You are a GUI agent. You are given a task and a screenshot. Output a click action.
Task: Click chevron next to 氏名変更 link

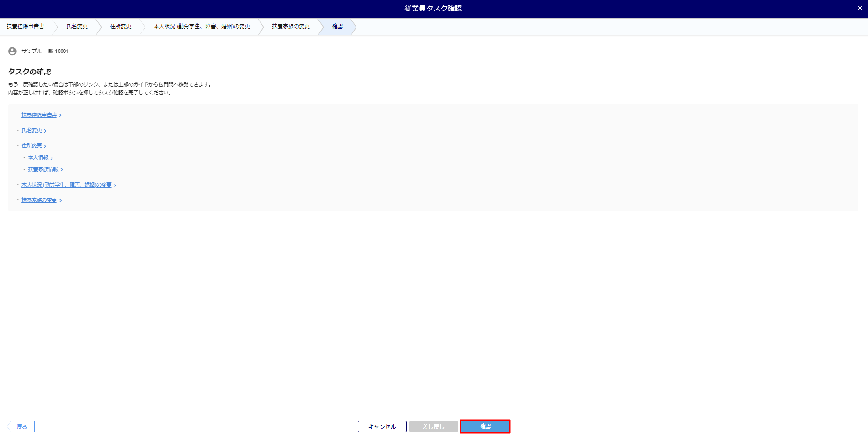pos(45,131)
